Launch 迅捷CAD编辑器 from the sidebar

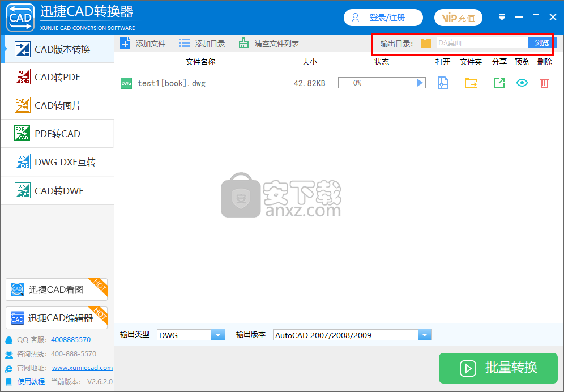(x=57, y=317)
